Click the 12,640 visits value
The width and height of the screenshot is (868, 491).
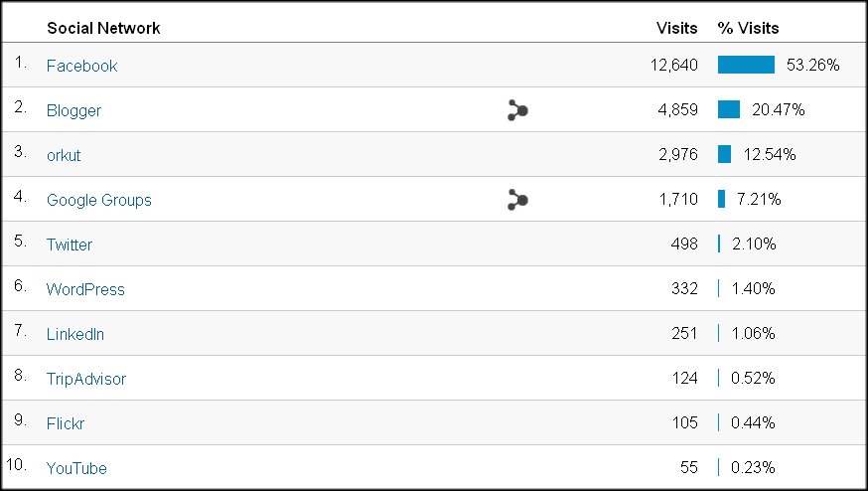click(674, 66)
